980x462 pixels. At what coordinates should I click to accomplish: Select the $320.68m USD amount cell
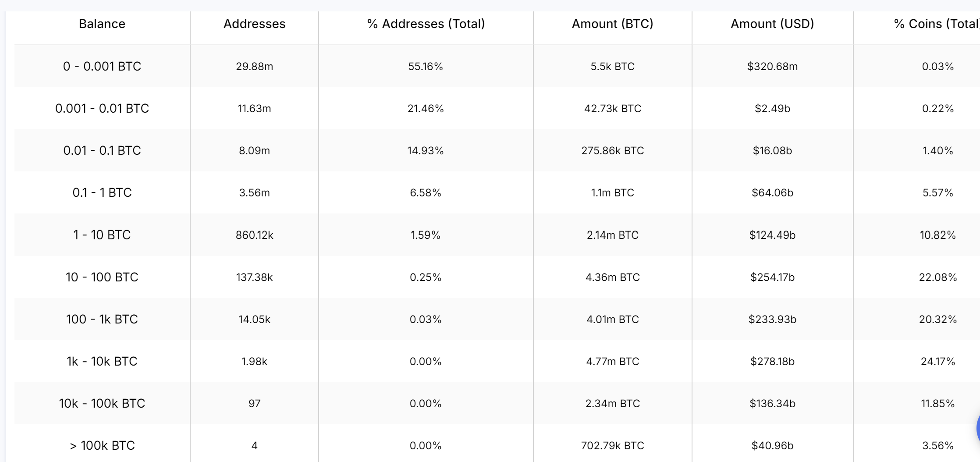tap(772, 66)
